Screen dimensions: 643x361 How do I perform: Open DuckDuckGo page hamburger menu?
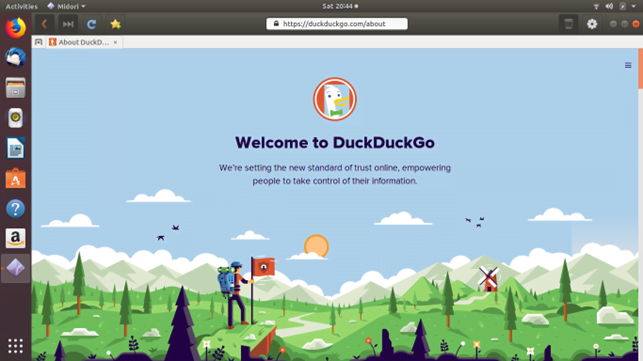[x=628, y=65]
